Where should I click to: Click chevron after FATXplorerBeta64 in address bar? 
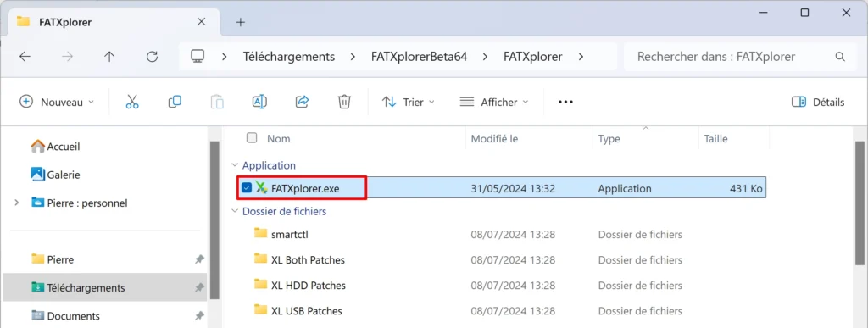486,57
